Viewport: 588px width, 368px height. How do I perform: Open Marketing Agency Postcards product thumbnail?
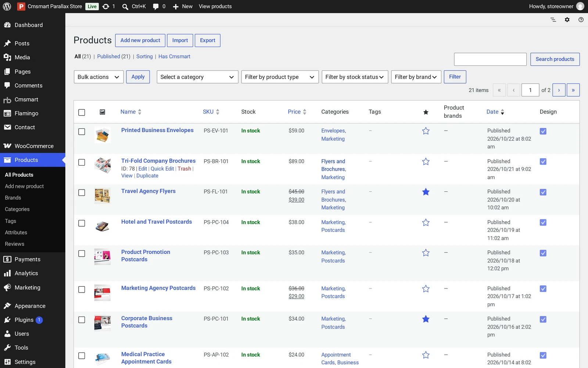coord(103,293)
